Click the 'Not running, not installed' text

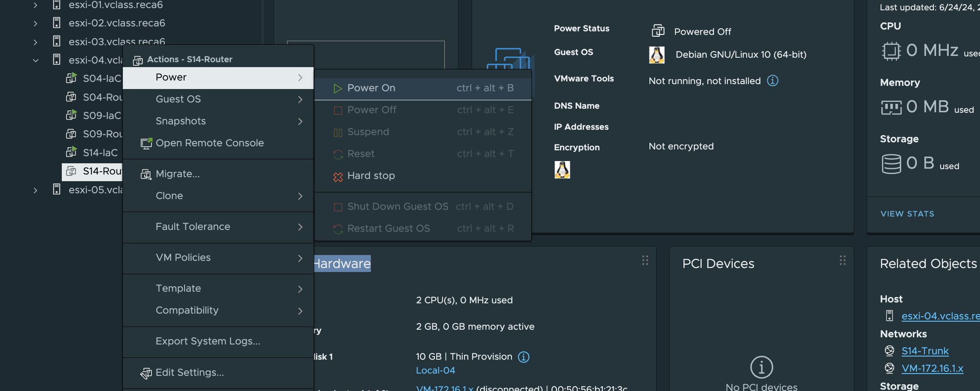tap(705, 81)
